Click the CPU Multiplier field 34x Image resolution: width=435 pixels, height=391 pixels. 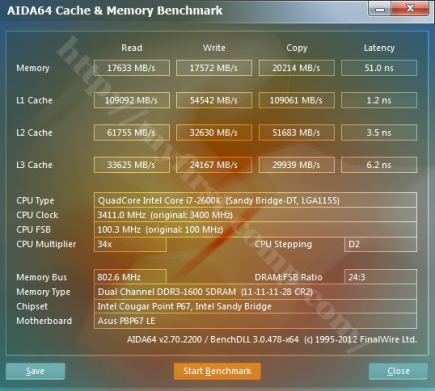pyautogui.click(x=130, y=244)
